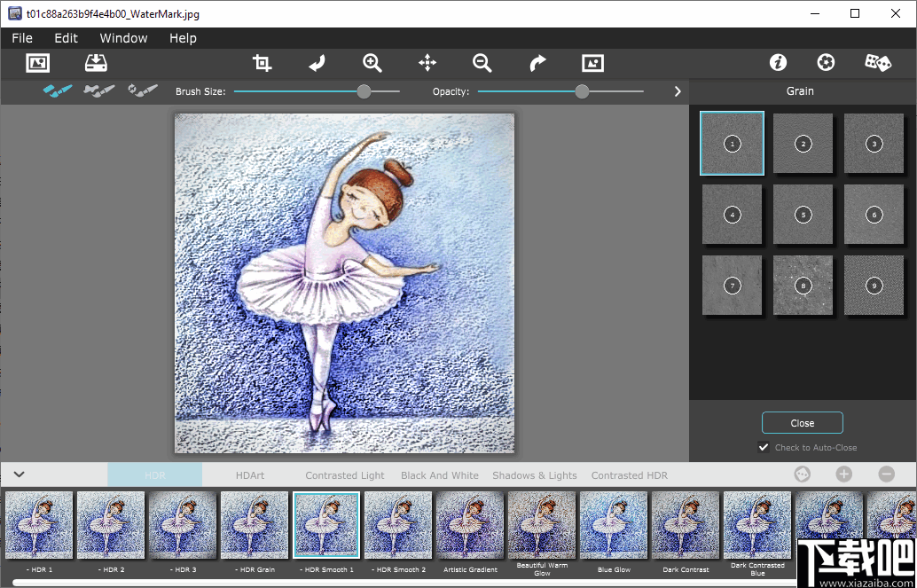This screenshot has height=588, width=917.
Task: Open the File menu
Action: point(21,38)
